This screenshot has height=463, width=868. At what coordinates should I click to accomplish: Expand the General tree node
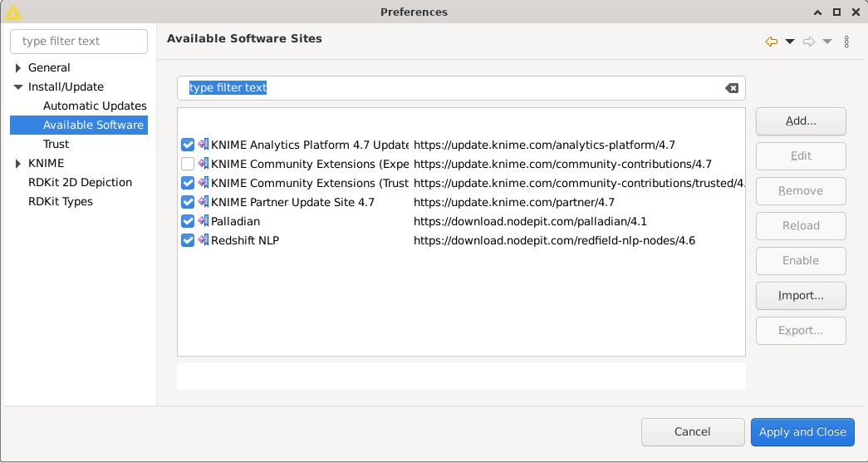[18, 68]
